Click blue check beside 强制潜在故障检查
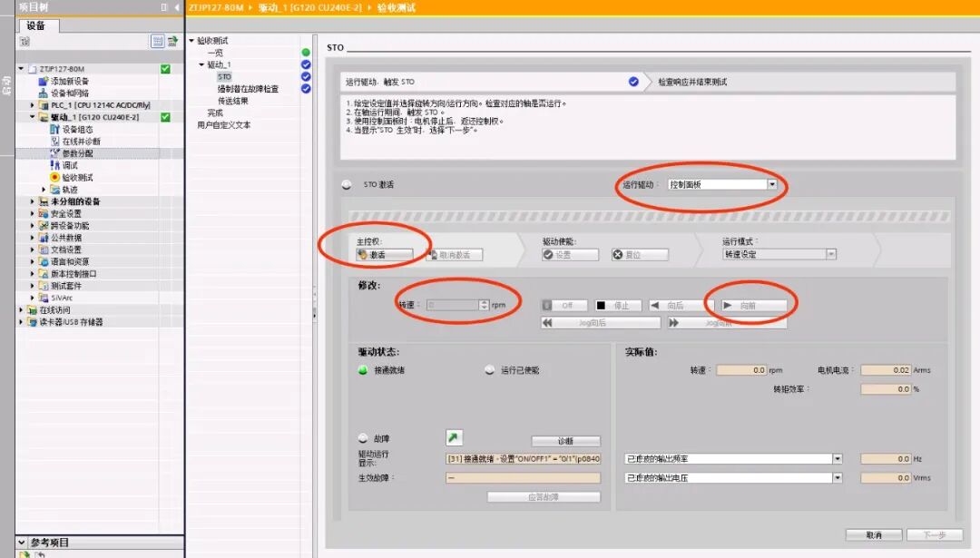The width and height of the screenshot is (980, 558). click(306, 89)
